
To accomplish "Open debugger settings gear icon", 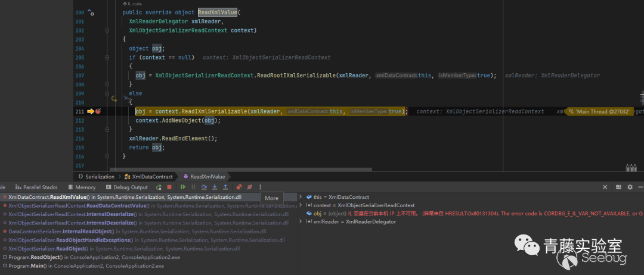I will 630,187.
